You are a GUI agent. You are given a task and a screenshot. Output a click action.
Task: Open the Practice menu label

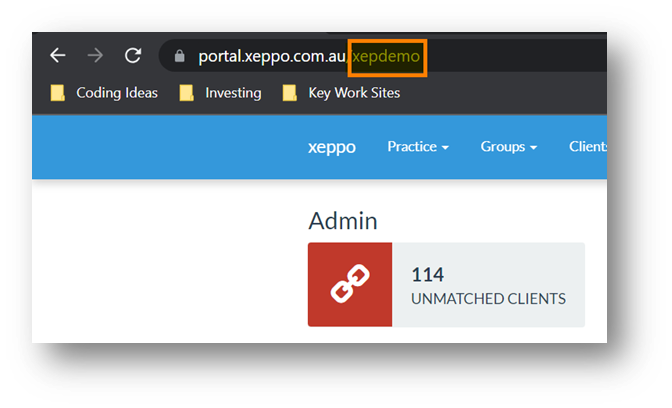point(412,147)
